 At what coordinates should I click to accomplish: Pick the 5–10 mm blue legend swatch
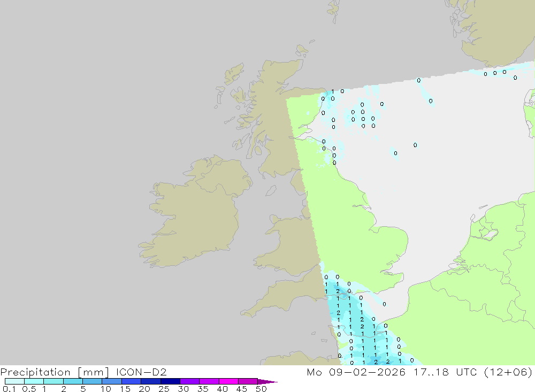pyautogui.click(x=92, y=381)
